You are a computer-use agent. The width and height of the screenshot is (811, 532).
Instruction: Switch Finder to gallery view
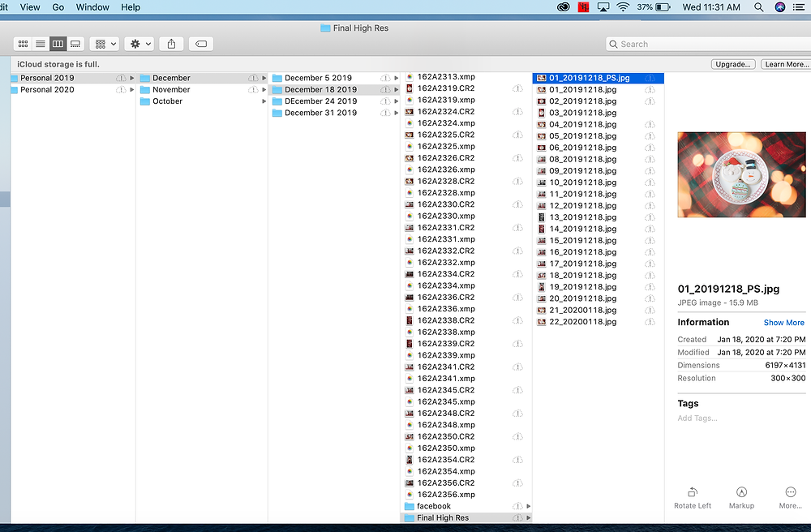pos(75,44)
